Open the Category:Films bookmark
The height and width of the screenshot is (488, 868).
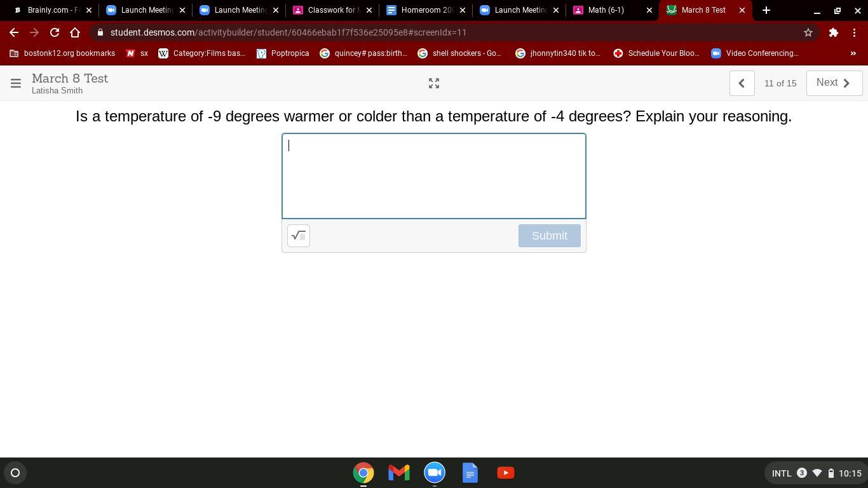pos(201,53)
